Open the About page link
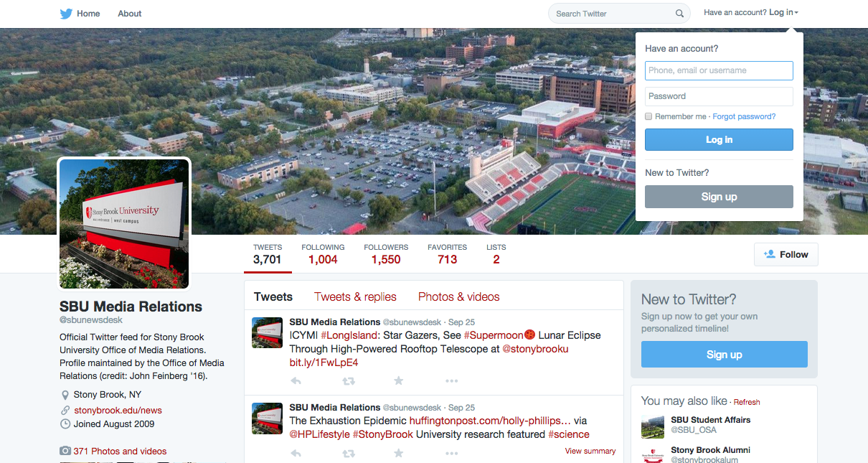This screenshot has width=868, height=463. pyautogui.click(x=130, y=14)
